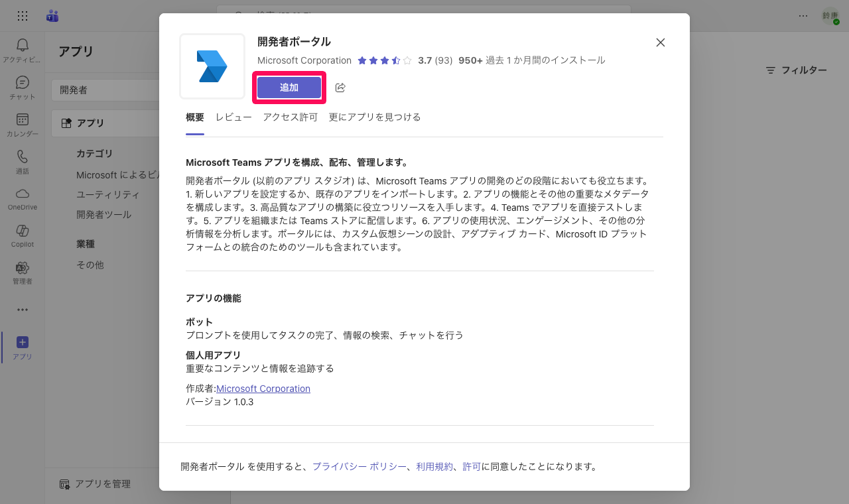The image size is (849, 504).
Task: Click the アプリ category icon in left panel
Action: point(66,123)
